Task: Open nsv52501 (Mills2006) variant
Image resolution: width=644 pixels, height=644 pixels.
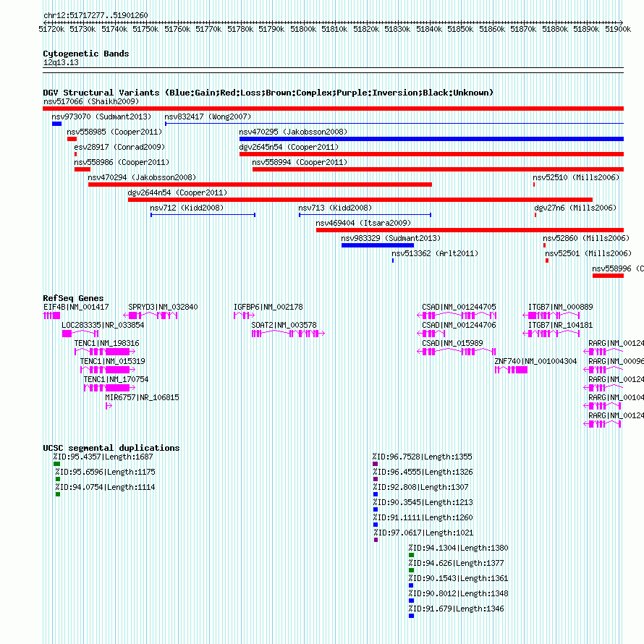Action: tap(546, 260)
